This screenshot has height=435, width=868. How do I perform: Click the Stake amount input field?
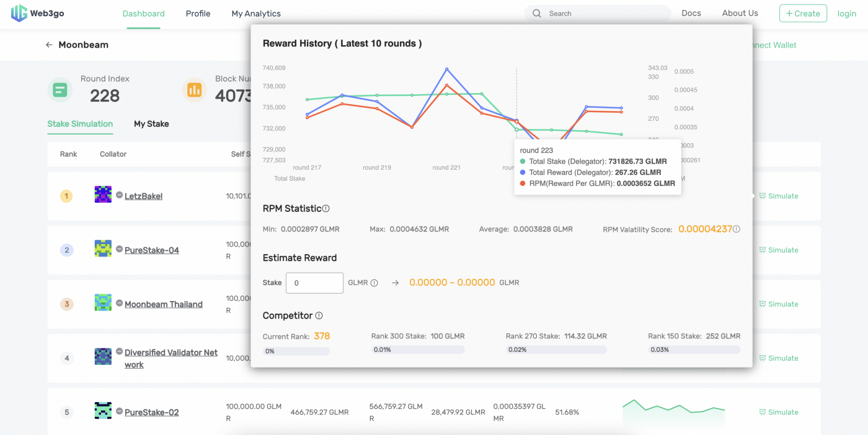tap(314, 283)
